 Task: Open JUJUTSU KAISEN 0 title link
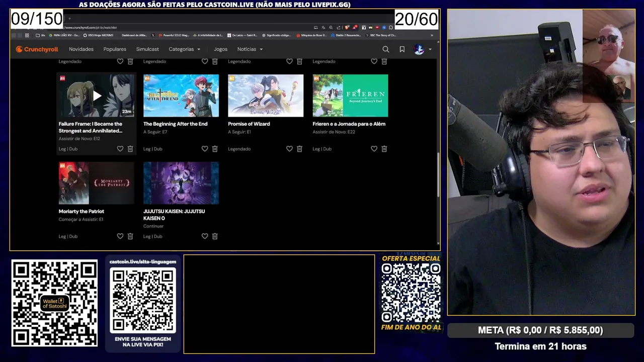pyautogui.click(x=174, y=215)
